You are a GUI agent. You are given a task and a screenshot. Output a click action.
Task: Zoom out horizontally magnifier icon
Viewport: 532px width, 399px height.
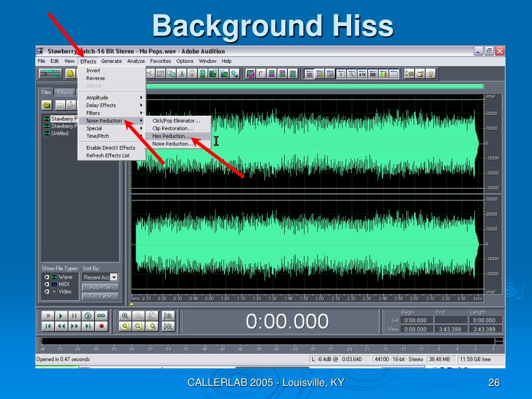point(138,316)
